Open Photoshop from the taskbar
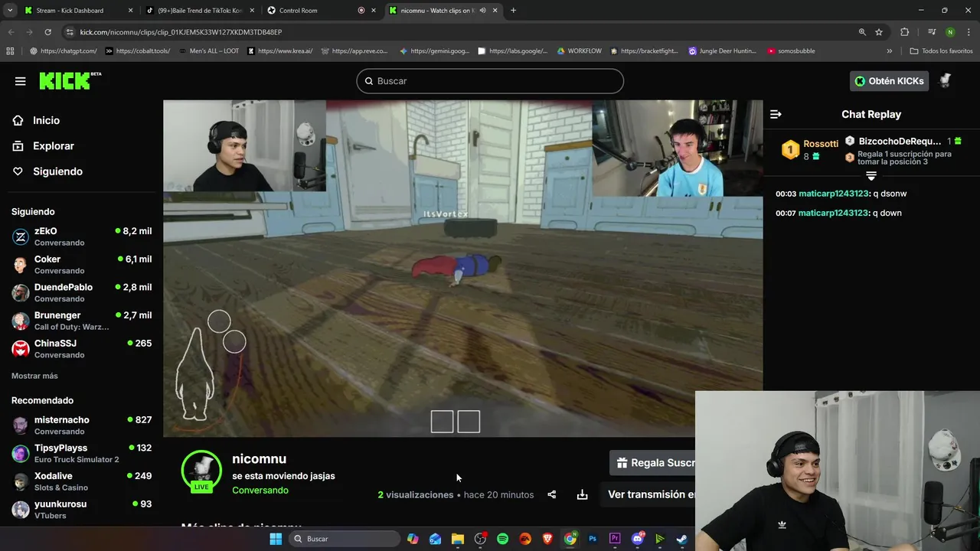 [x=593, y=539]
